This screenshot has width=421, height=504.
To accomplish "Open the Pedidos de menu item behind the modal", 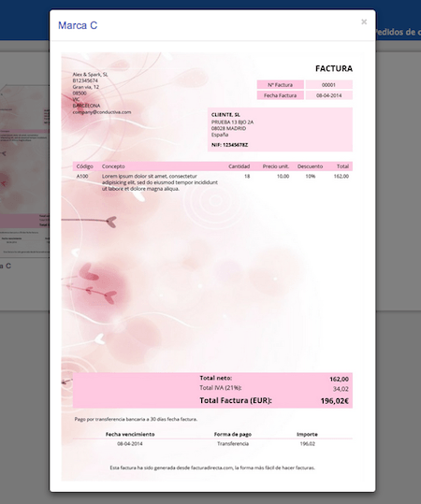I will point(399,32).
